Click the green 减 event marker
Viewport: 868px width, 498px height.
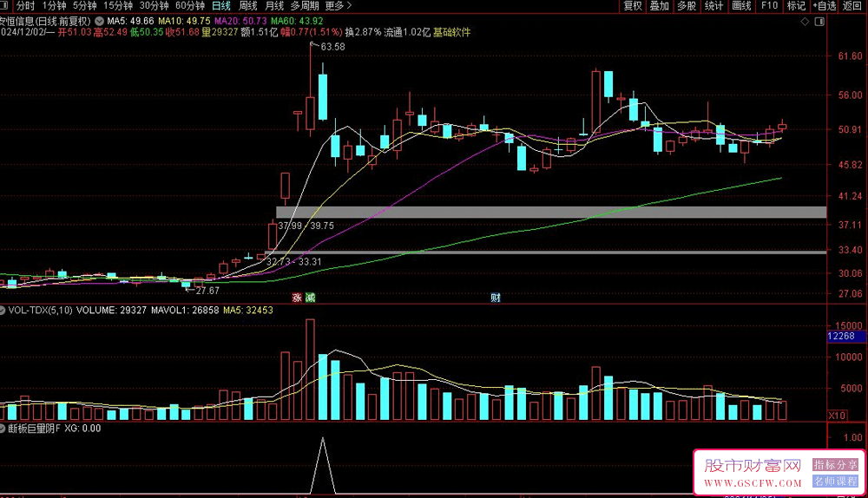click(x=310, y=298)
